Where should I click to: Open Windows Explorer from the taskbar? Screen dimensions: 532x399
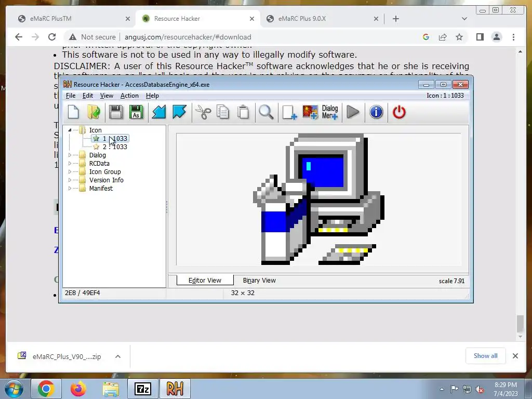[x=111, y=389]
